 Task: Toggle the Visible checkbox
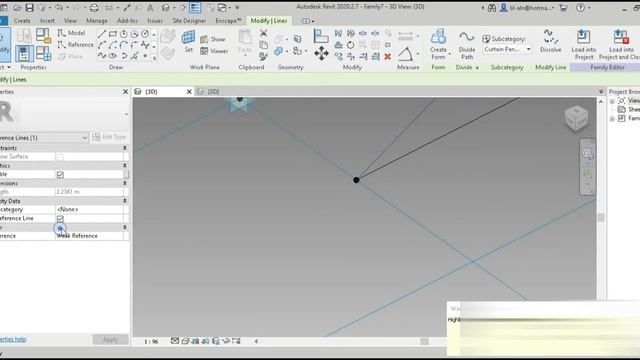pos(60,175)
